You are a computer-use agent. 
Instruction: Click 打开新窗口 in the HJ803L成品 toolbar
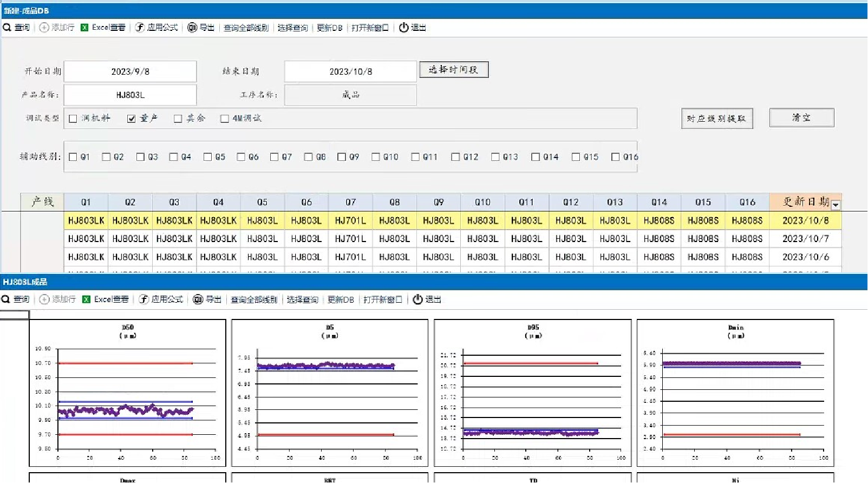(x=383, y=299)
